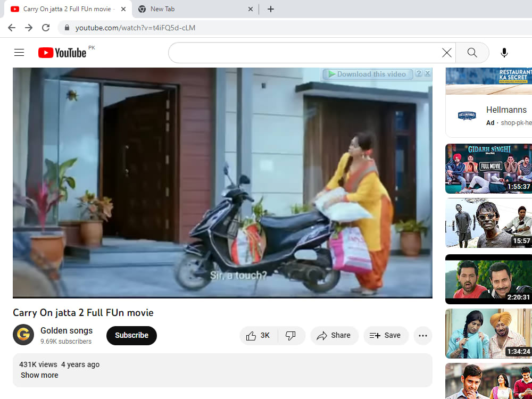Share the video
This screenshot has height=399, width=532.
coord(334,336)
